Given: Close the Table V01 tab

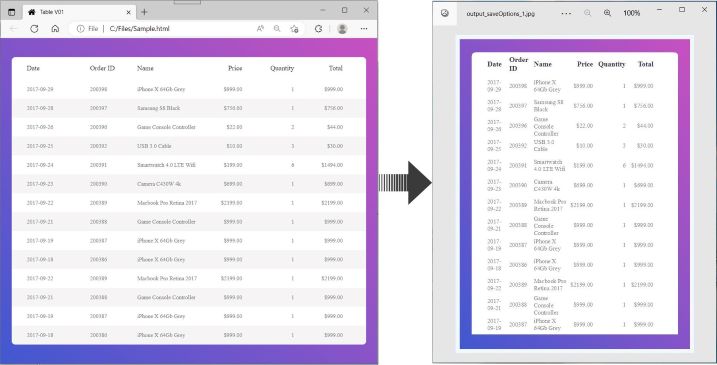Looking at the screenshot, I should tap(128, 12).
